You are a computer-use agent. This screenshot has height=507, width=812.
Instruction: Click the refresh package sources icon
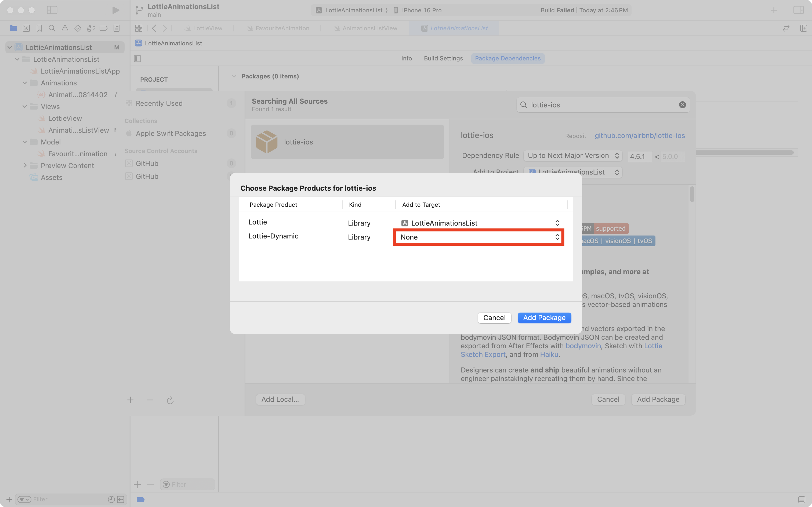(x=170, y=400)
